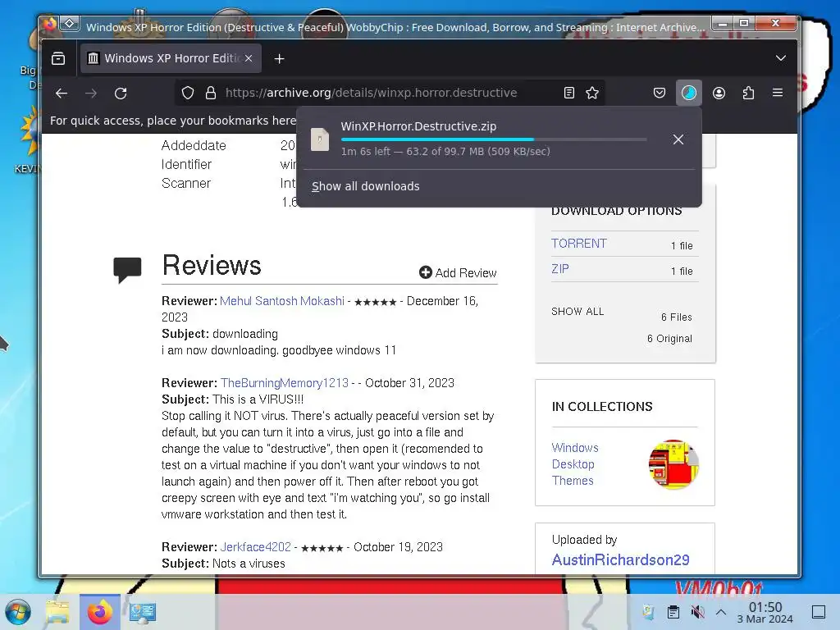Click the tray icon left of the clipboard

pos(648,611)
